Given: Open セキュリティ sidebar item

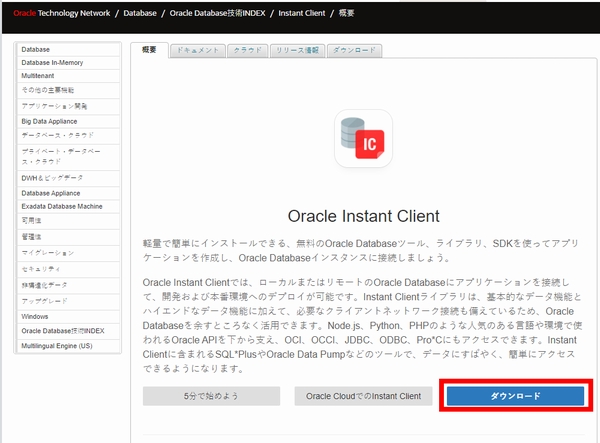Looking at the screenshot, I should (x=68, y=269).
